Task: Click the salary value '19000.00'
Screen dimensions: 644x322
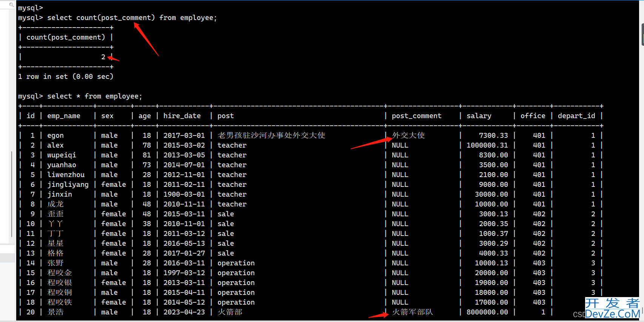Action: 491,283
